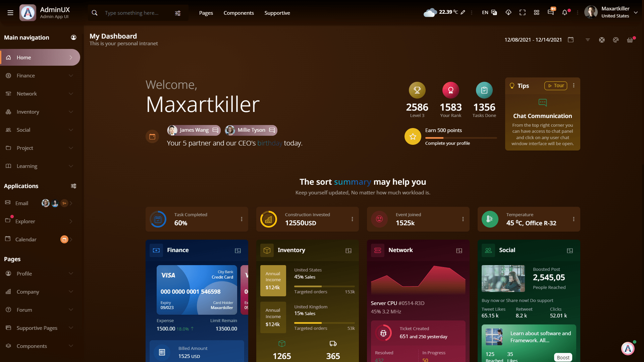
Task: Click the date range calendar picker
Action: [x=571, y=40]
